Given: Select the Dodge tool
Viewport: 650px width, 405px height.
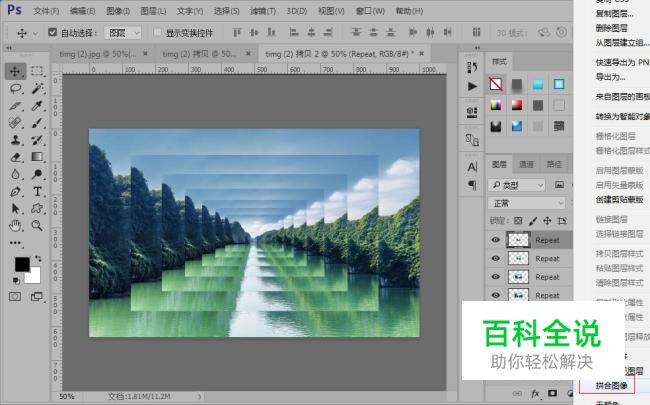Looking at the screenshot, I should [38, 174].
